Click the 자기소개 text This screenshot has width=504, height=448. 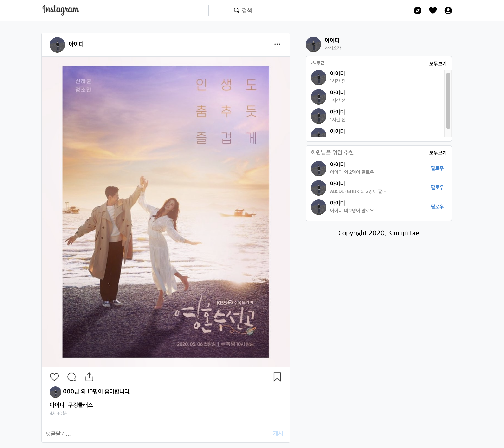click(x=333, y=48)
